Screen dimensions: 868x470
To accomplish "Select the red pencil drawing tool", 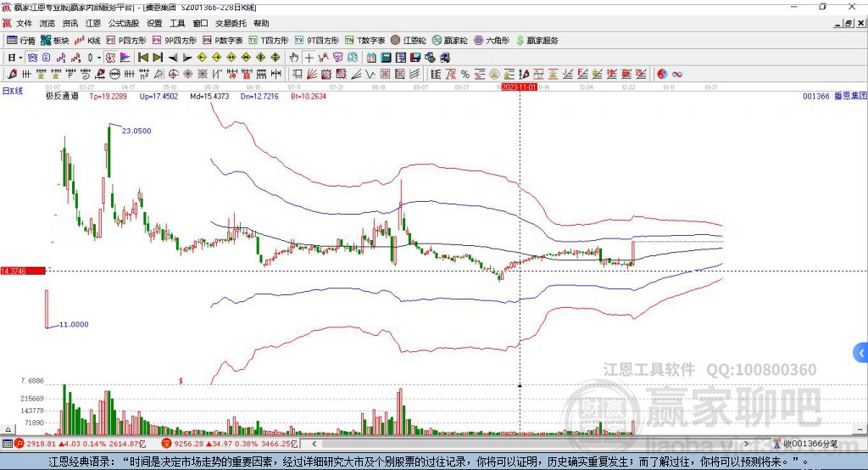I will [12, 75].
